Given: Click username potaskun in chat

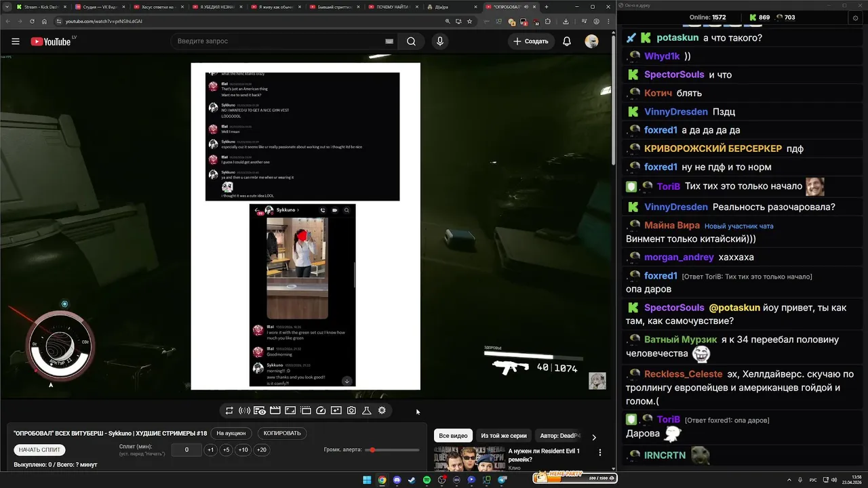Looking at the screenshot, I should tap(678, 38).
